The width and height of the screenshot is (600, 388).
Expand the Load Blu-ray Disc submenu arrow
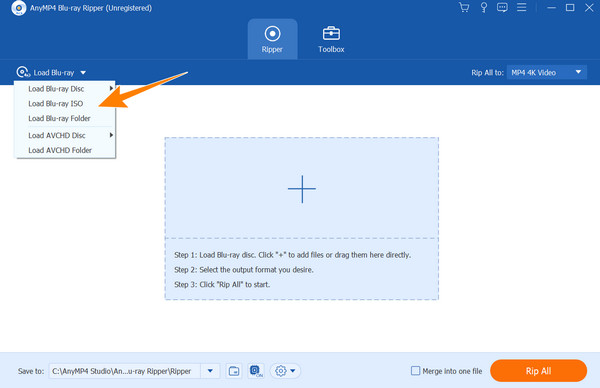pyautogui.click(x=111, y=88)
